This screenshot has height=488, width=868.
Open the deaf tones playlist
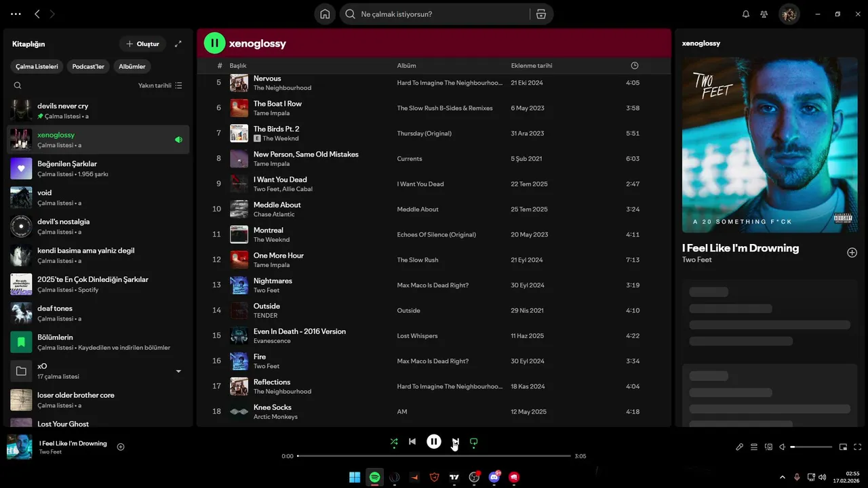click(x=98, y=313)
